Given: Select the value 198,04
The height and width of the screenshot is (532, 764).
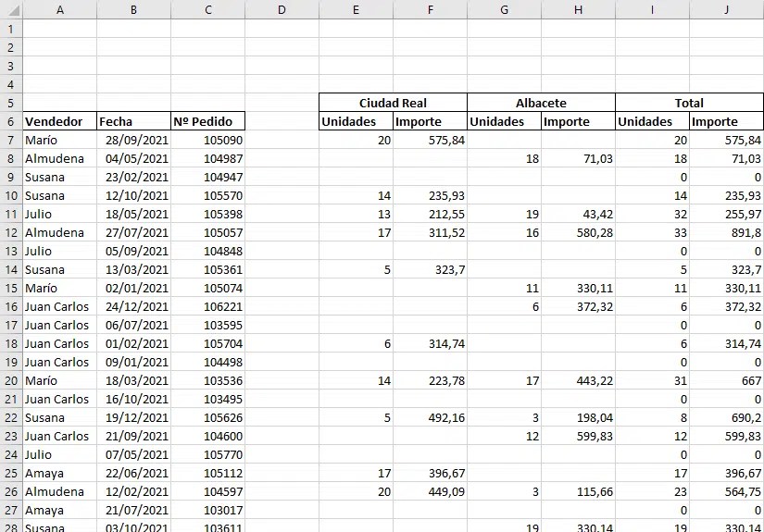Looking at the screenshot, I should [x=579, y=417].
